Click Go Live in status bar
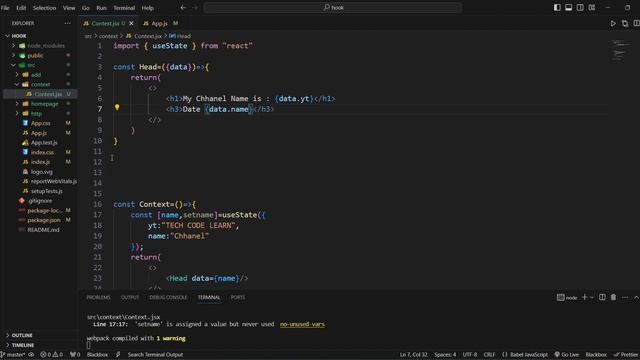This screenshot has width=640, height=360. click(x=567, y=355)
